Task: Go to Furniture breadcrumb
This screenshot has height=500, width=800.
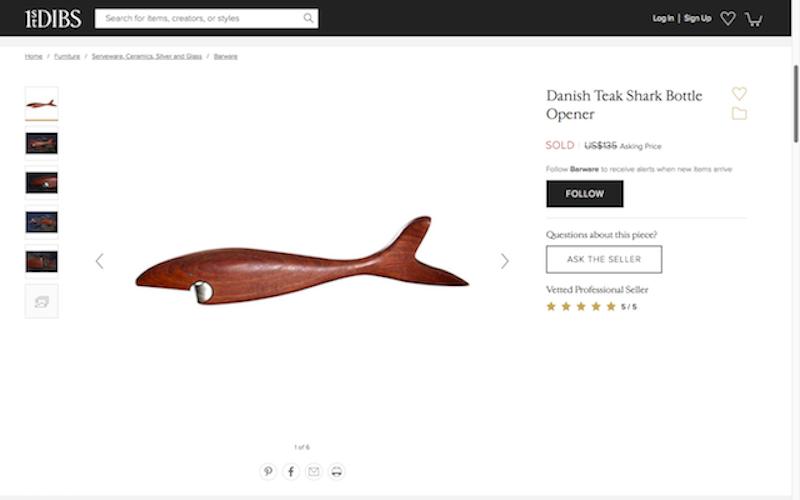Action: click(x=67, y=56)
